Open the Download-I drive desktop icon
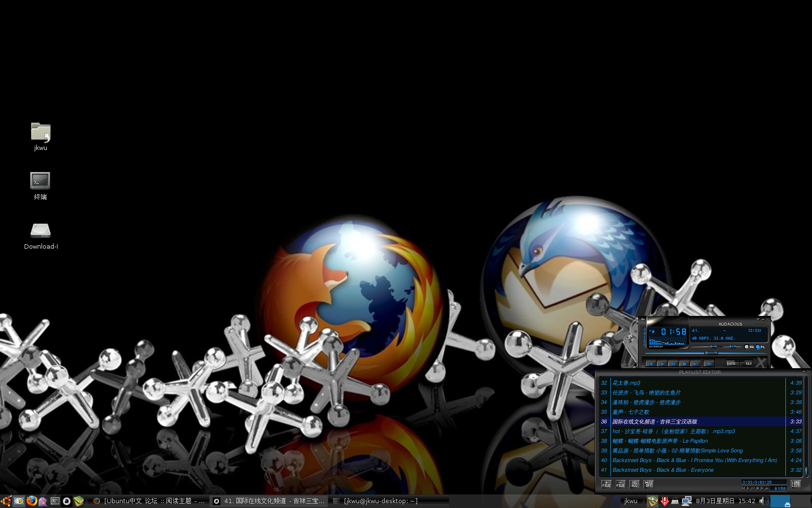The width and height of the screenshot is (812, 508). pos(41,236)
